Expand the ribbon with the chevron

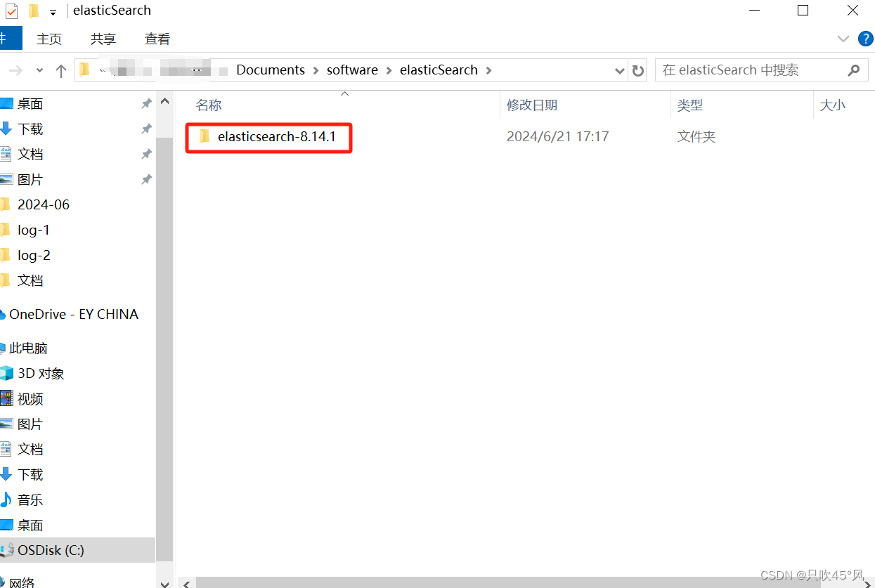(x=843, y=39)
